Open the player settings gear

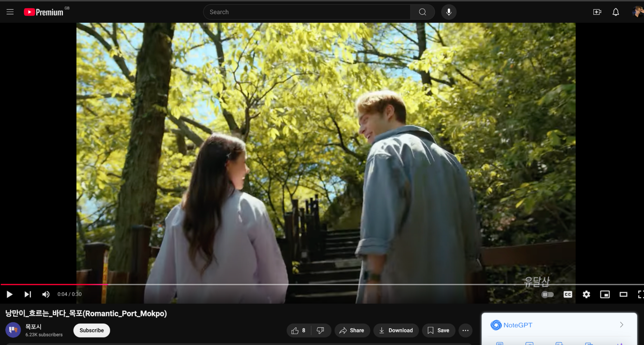[586, 294]
